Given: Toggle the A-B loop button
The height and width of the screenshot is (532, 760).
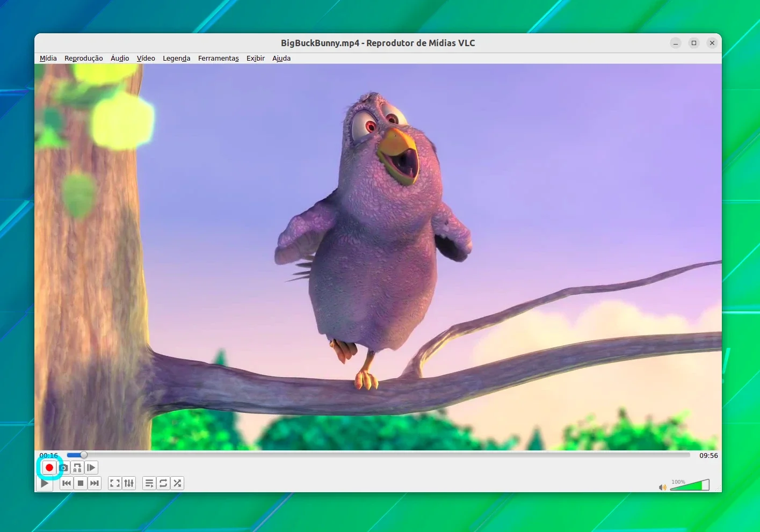Looking at the screenshot, I should pos(77,468).
